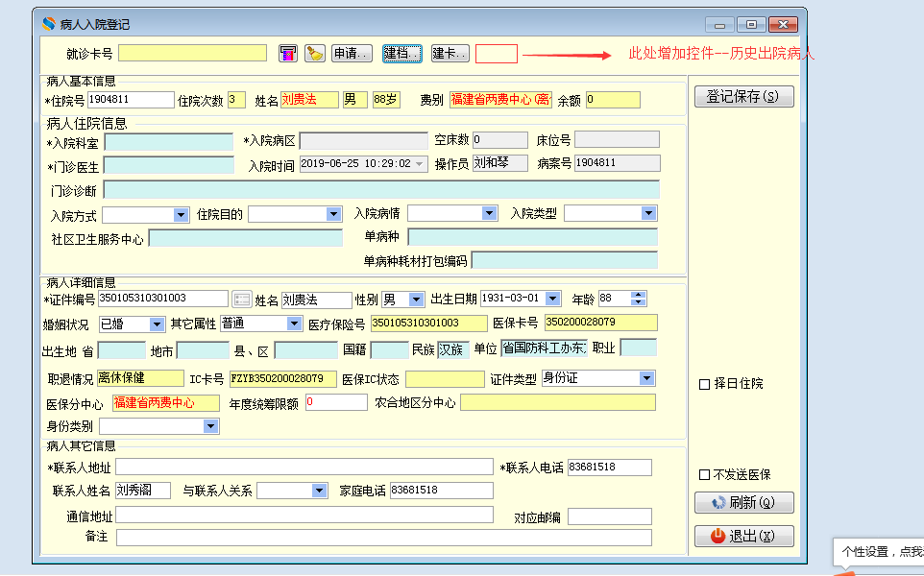Click the 联系人地址 input field
The image size is (924, 576).
(x=304, y=468)
